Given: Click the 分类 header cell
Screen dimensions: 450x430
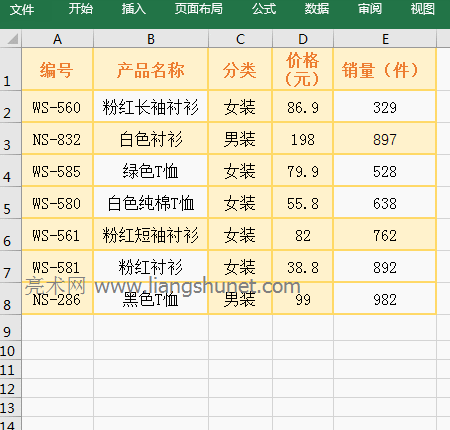Looking at the screenshot, I should [x=240, y=69].
